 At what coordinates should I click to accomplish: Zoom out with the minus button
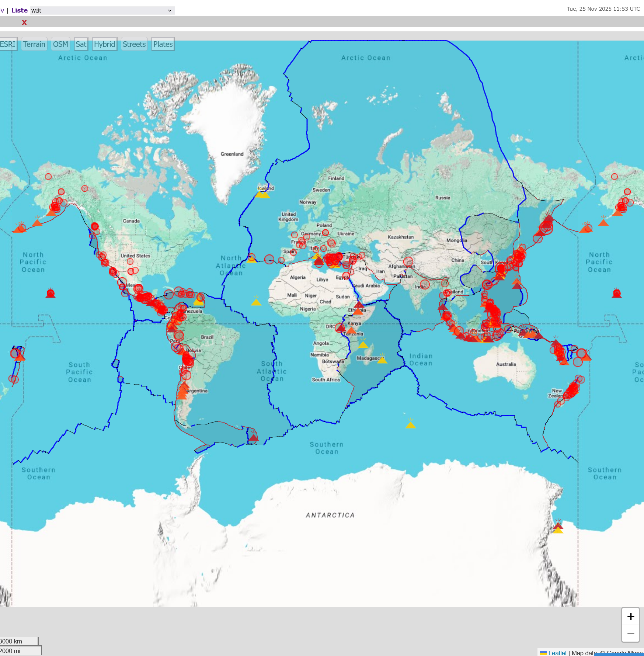(630, 634)
